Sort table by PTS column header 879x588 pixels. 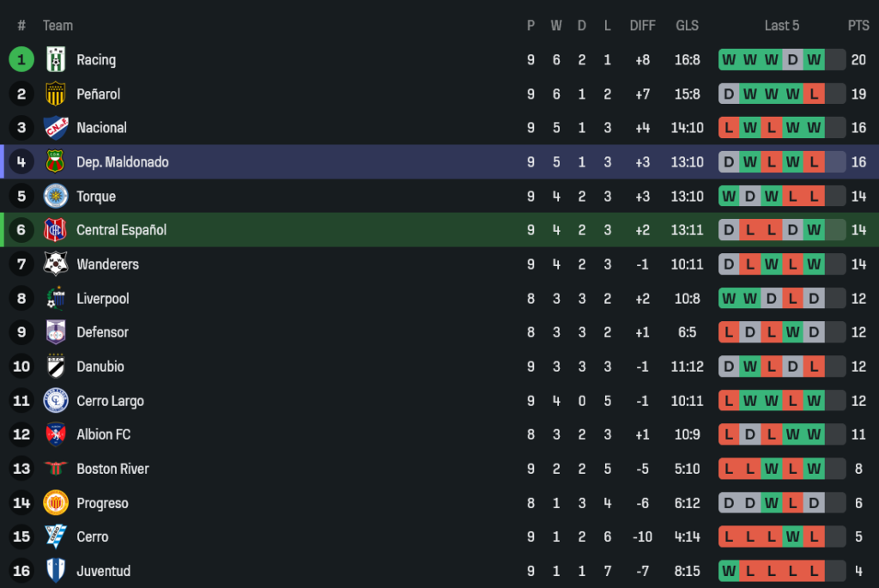[x=858, y=26]
